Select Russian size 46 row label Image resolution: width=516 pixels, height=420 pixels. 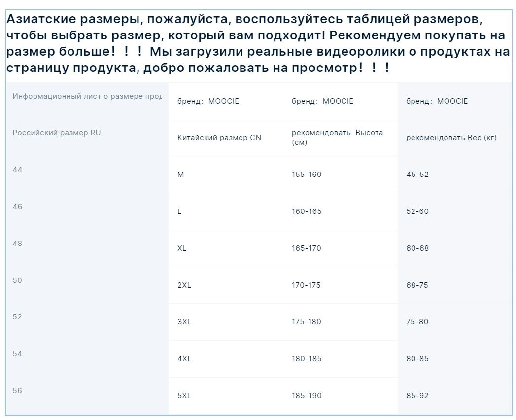click(x=18, y=207)
